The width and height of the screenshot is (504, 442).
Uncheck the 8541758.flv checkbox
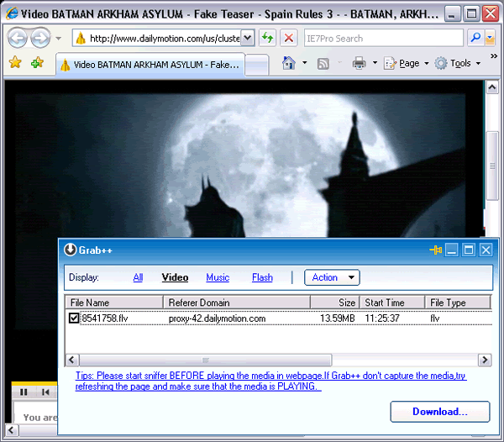74,318
